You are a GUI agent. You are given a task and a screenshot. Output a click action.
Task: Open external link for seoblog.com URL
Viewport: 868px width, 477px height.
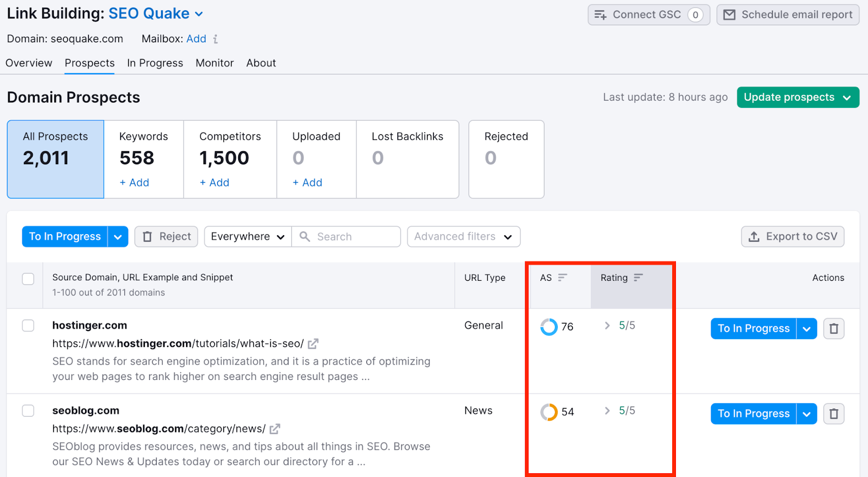(x=275, y=429)
